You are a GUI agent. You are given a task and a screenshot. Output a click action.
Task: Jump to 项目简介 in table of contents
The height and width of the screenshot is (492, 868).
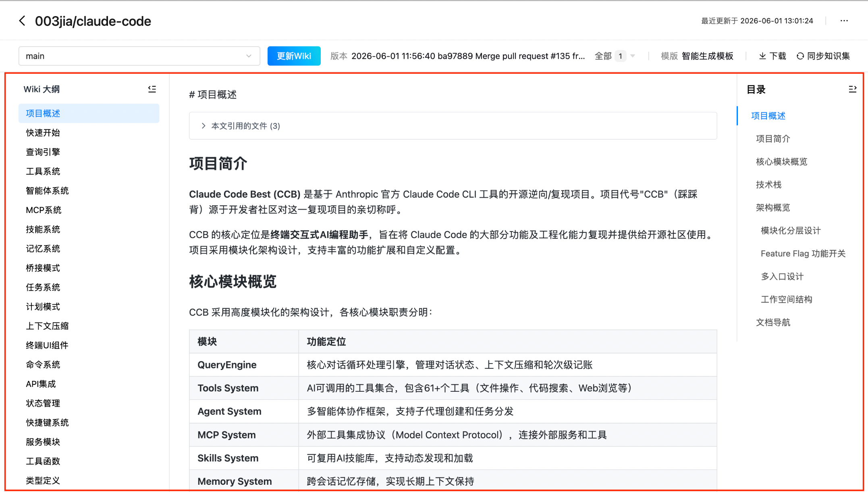pos(773,139)
